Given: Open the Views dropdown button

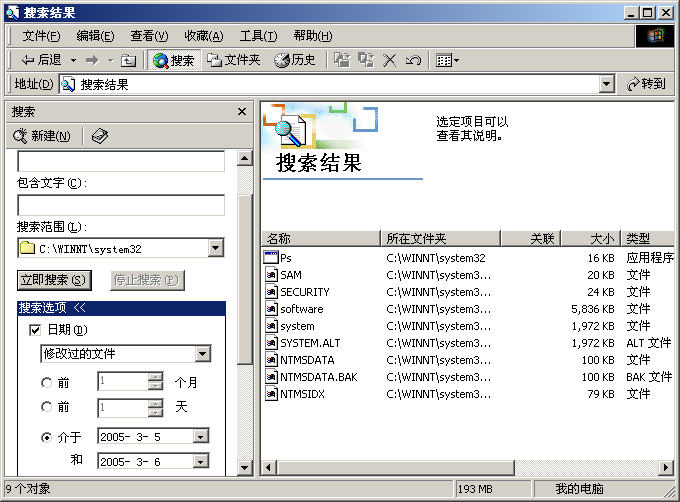Looking at the screenshot, I should point(447,60).
